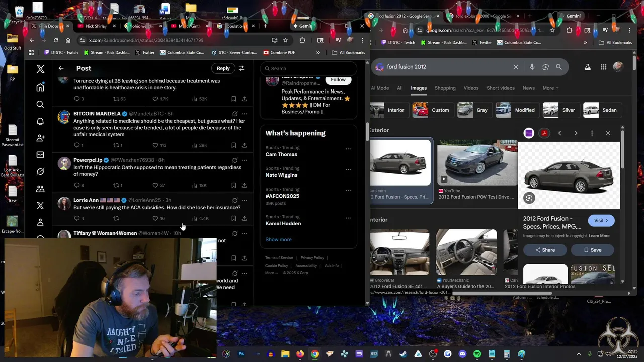The width and height of the screenshot is (644, 362).
Task: Open more options for #AFCON2025 trend
Action: pyautogui.click(x=348, y=191)
